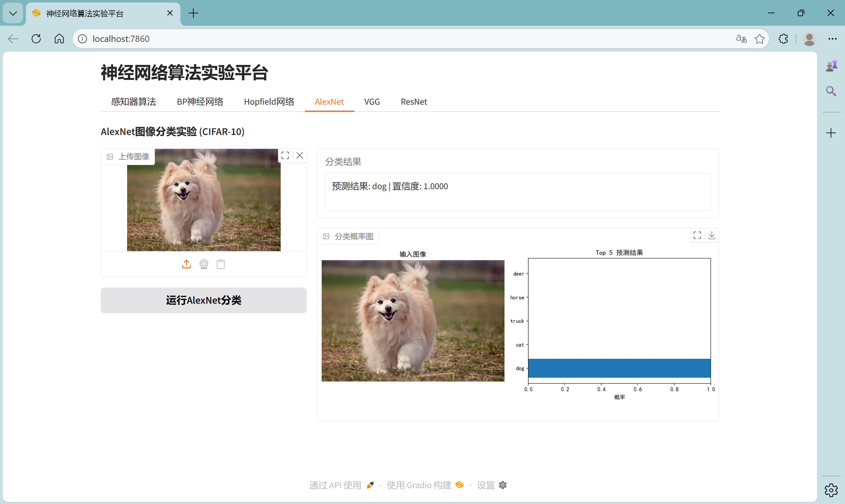Click the translate page icon
This screenshot has height=504, width=845.
click(x=741, y=39)
